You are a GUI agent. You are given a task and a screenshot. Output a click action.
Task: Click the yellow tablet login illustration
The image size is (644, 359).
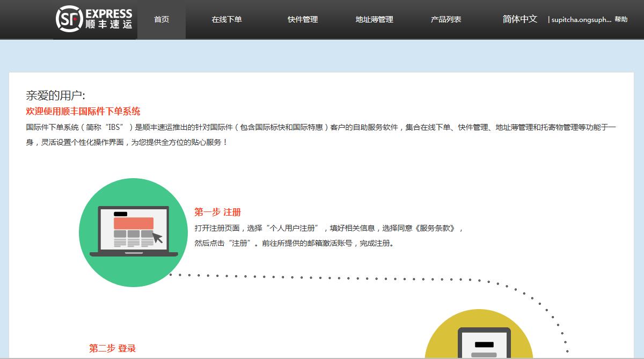click(x=479, y=334)
